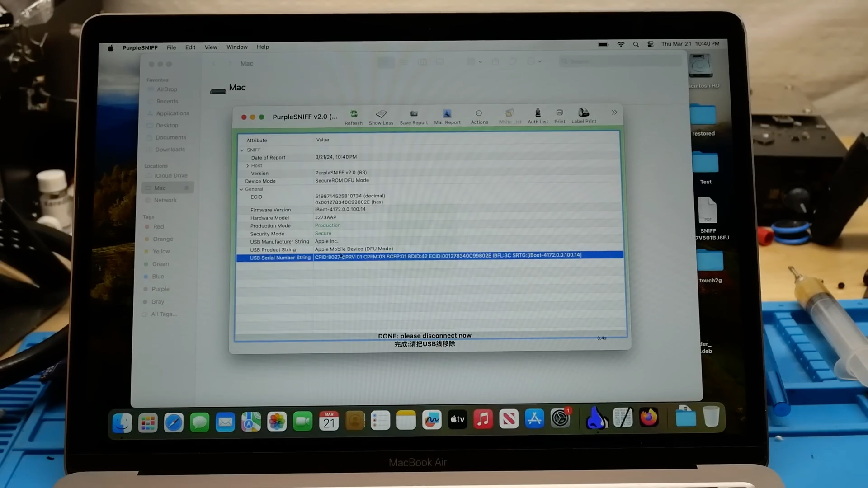Open the Apple menu
Screen dimensions: 868x488
point(111,48)
